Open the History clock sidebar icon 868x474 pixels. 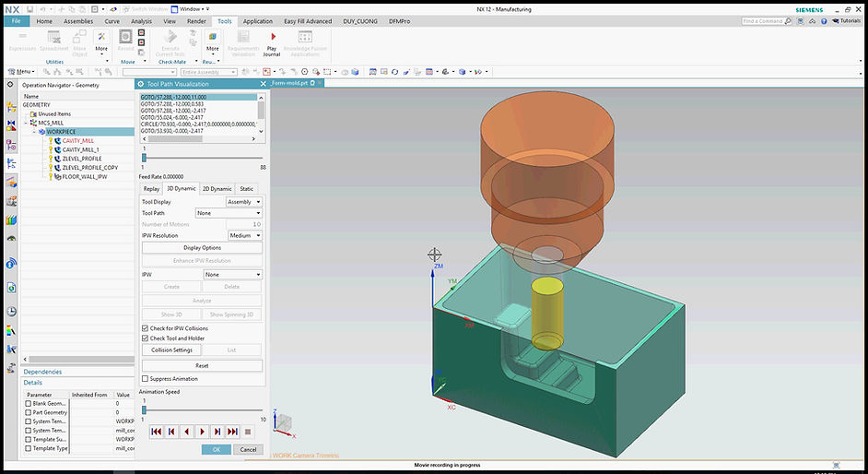click(x=11, y=311)
